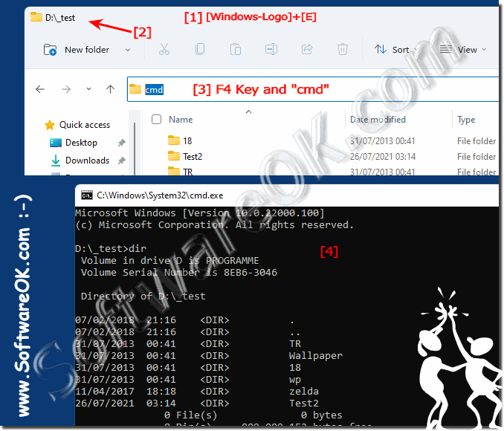Viewport: 504px width, 431px height.
Task: Click the cmd.exe window title text
Action: pos(160,195)
